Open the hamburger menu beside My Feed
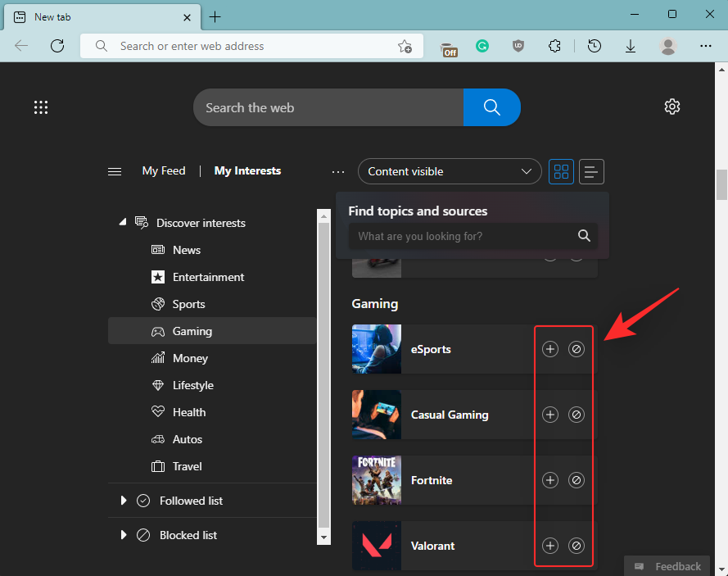The image size is (728, 576). click(115, 171)
